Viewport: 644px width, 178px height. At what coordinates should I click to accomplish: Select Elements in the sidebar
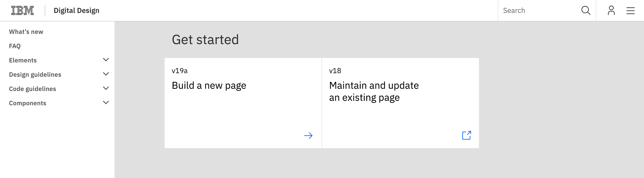tap(23, 60)
